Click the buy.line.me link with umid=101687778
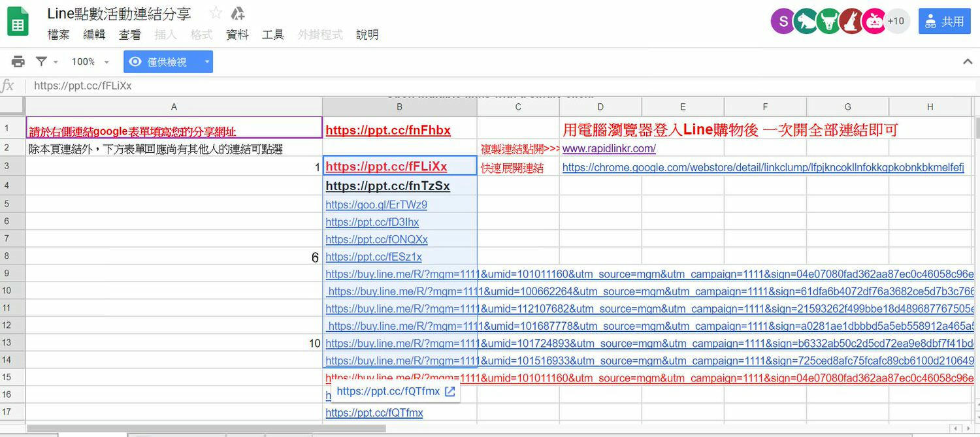Viewport: 980px width, 437px height. point(651,326)
